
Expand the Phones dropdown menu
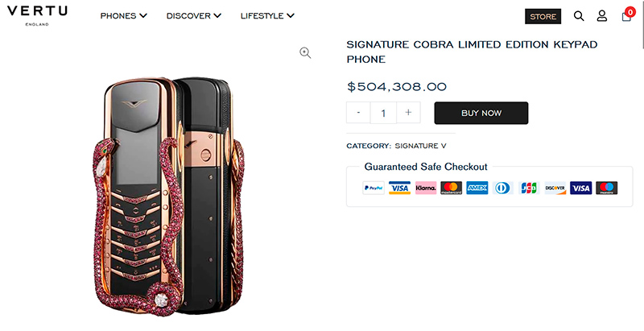123,16
